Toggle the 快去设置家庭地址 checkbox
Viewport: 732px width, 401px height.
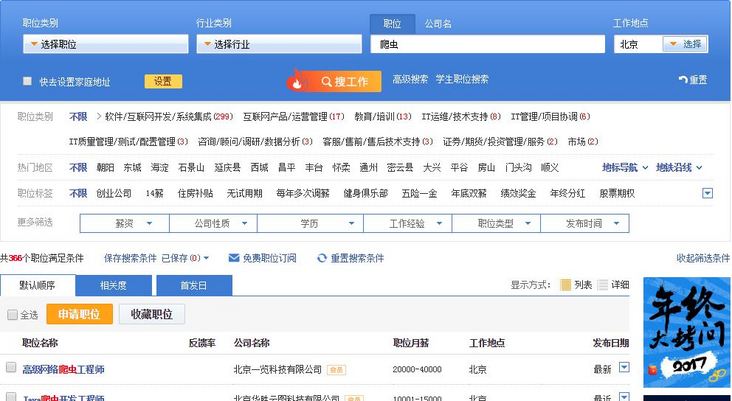28,81
